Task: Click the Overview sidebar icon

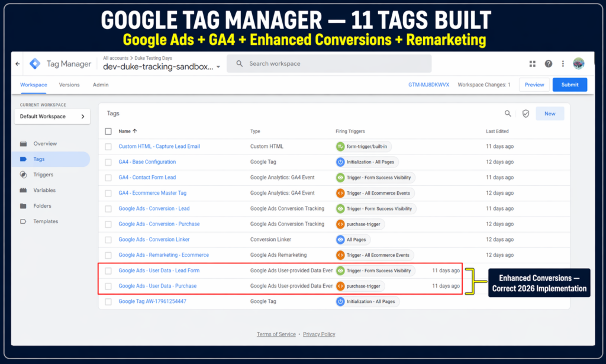Action: 23,144
